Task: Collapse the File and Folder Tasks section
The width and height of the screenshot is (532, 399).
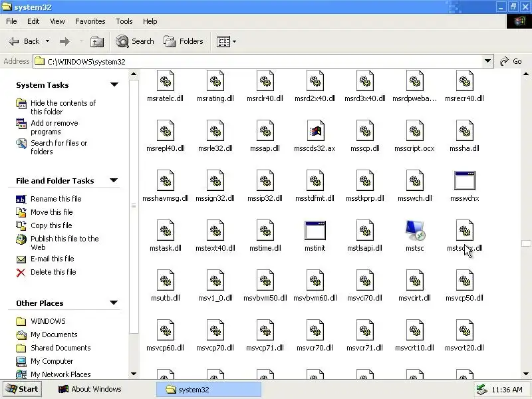Action: click(114, 180)
